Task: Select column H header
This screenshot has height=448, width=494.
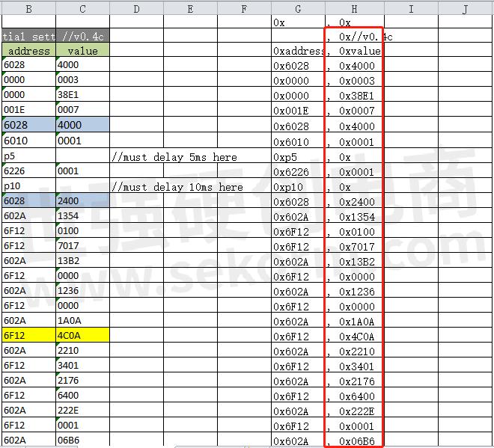Action: 354,8
